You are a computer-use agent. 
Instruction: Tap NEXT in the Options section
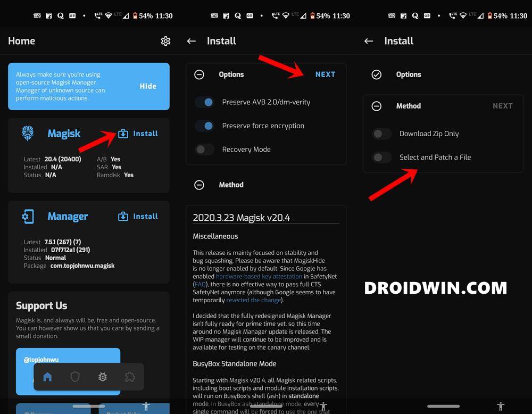325,74
